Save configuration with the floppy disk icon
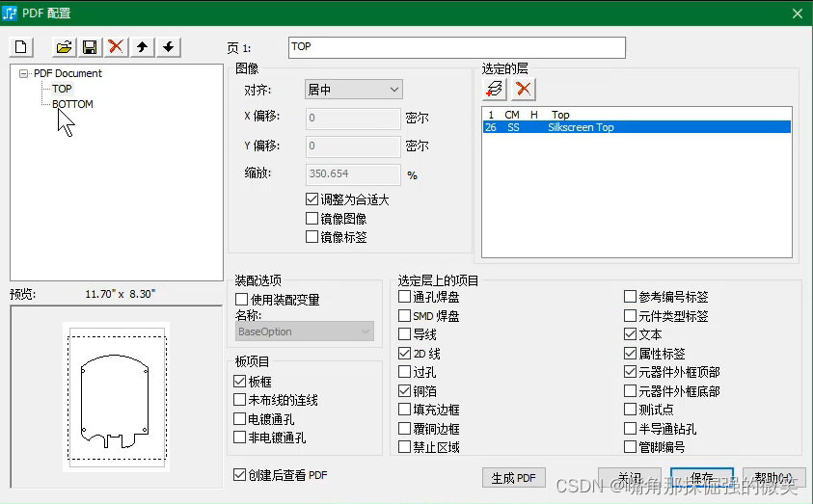The width and height of the screenshot is (813, 504). point(90,46)
